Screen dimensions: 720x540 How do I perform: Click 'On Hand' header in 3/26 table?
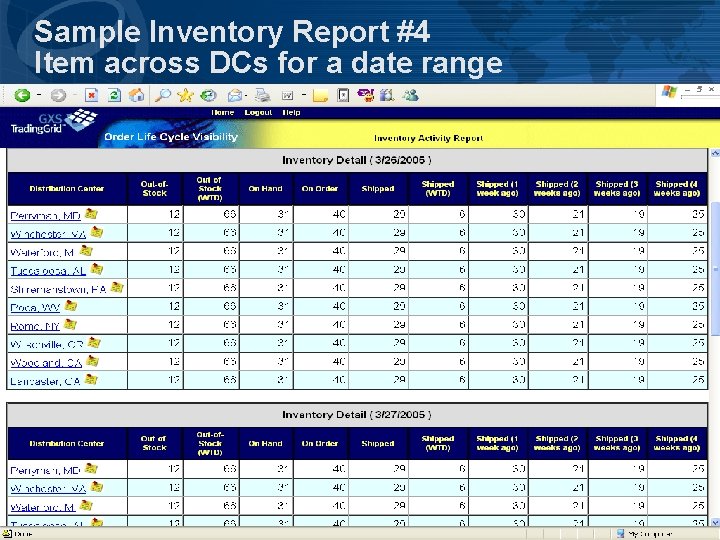click(265, 188)
